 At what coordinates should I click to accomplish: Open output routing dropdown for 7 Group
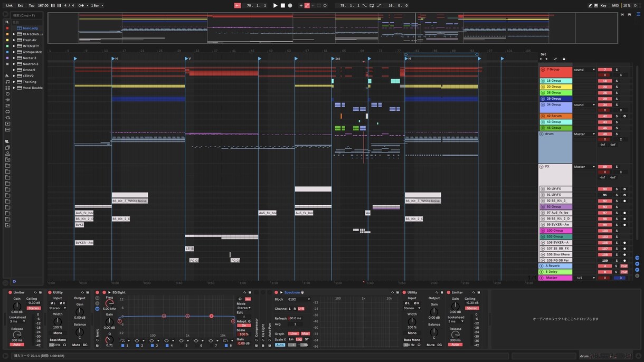coord(584,70)
